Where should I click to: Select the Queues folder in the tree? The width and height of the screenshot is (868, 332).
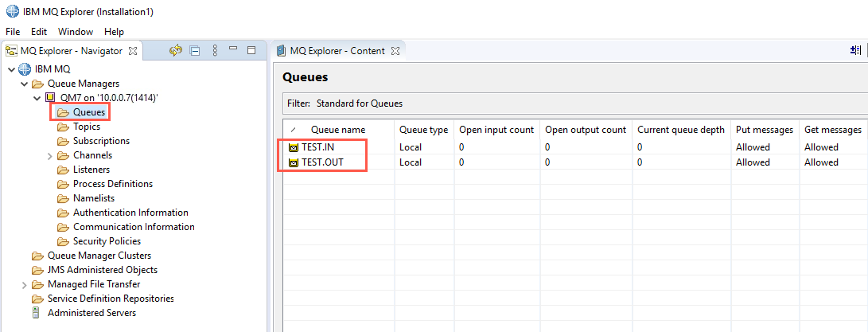point(88,112)
